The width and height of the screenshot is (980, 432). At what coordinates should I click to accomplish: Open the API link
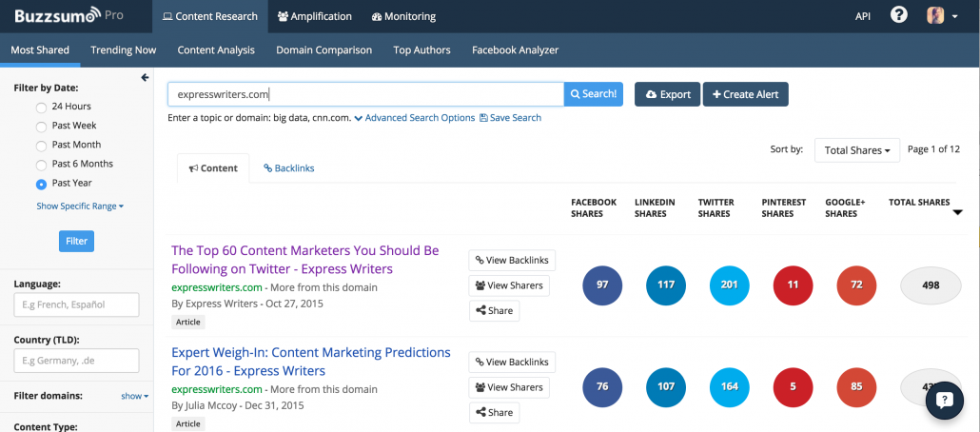click(x=863, y=16)
